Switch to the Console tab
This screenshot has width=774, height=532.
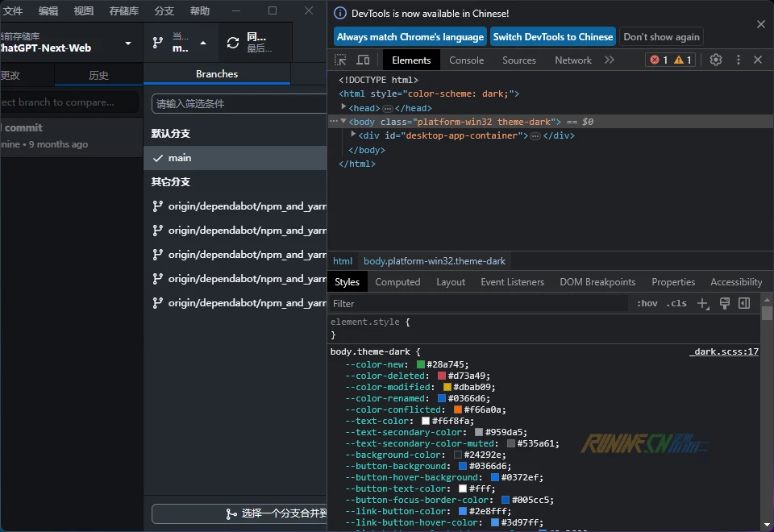466,60
